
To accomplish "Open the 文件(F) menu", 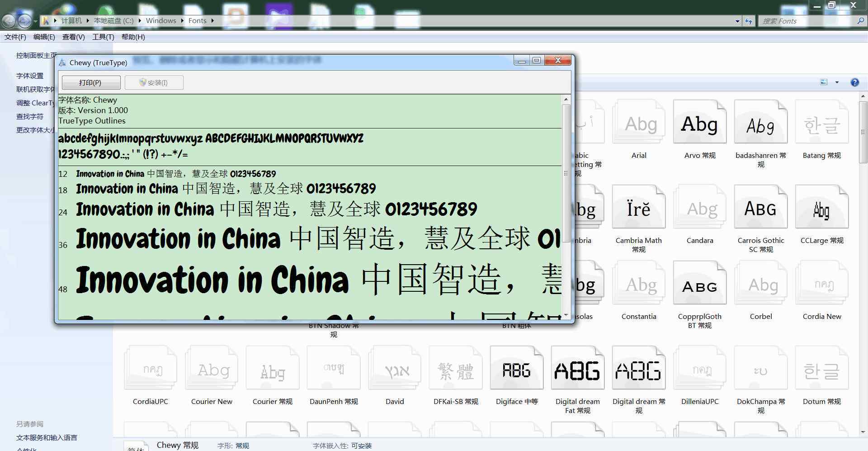I will point(15,37).
